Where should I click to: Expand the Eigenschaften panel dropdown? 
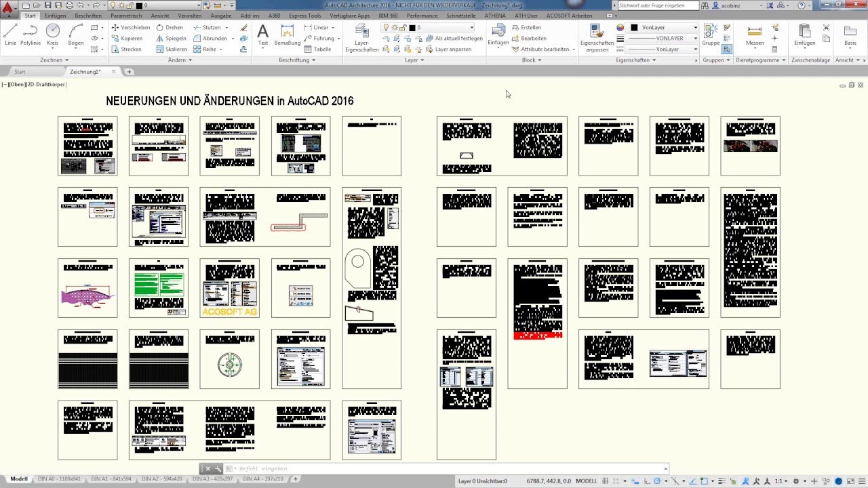click(636, 60)
